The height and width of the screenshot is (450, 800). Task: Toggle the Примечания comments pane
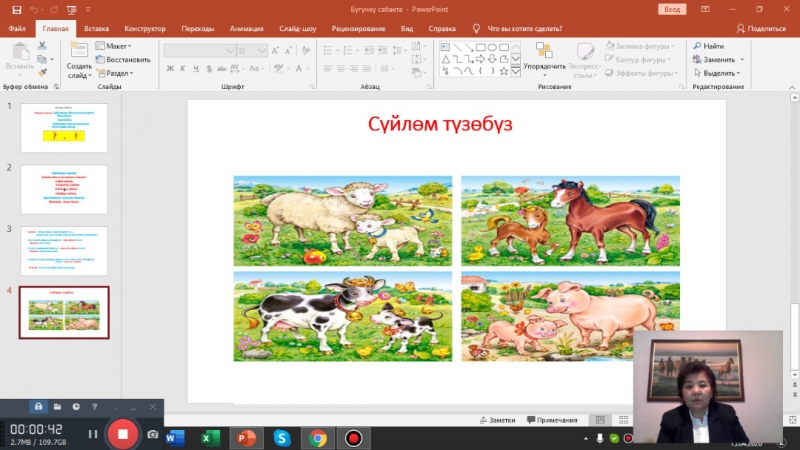pos(551,420)
